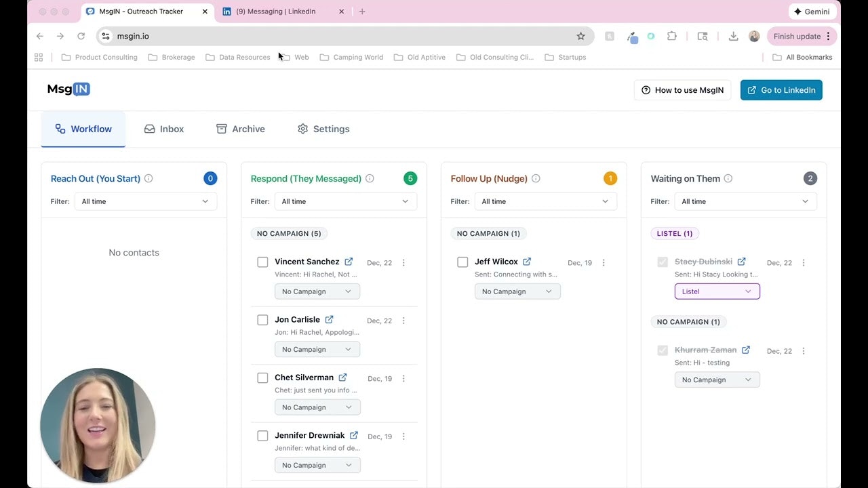
Task: Open the Follow Up time filter dropdown
Action: [546, 201]
